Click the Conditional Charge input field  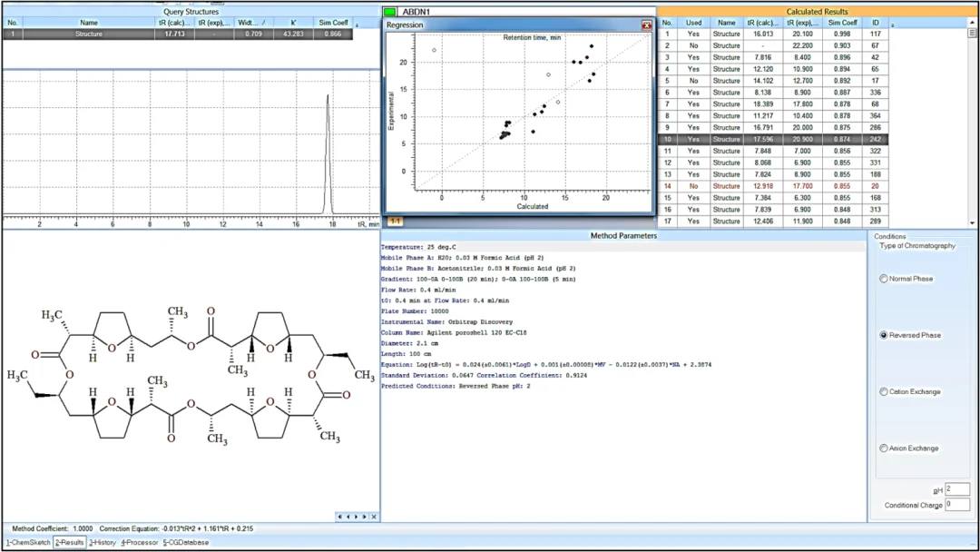pyautogui.click(x=957, y=504)
